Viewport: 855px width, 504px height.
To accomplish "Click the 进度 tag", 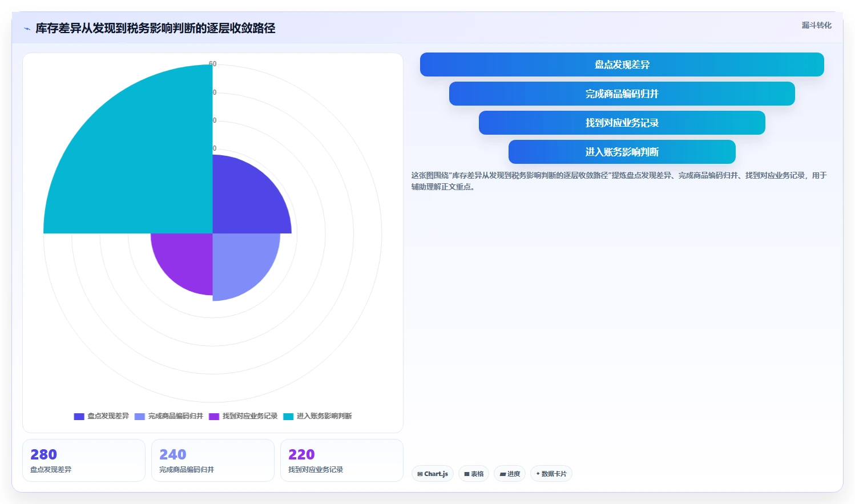I will (x=510, y=474).
